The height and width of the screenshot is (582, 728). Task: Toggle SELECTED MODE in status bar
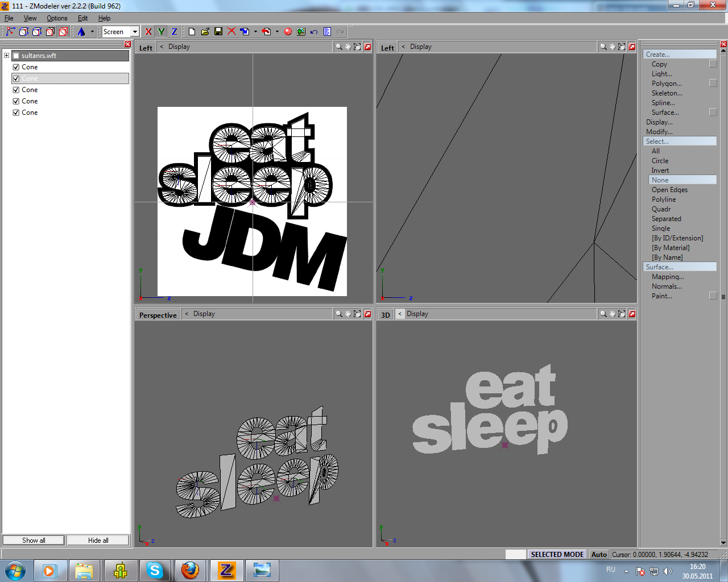(x=557, y=555)
